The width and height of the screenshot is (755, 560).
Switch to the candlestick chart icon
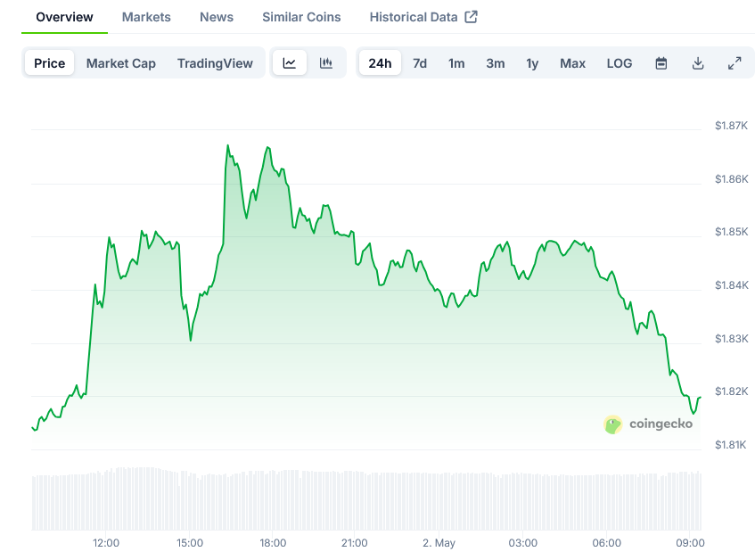pos(325,63)
